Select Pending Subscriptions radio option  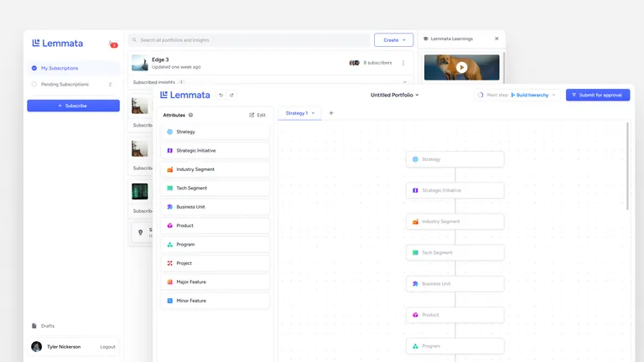tap(34, 84)
